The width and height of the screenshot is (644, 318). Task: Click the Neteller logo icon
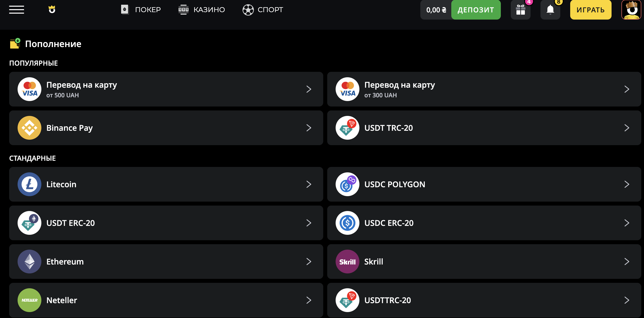pyautogui.click(x=29, y=300)
